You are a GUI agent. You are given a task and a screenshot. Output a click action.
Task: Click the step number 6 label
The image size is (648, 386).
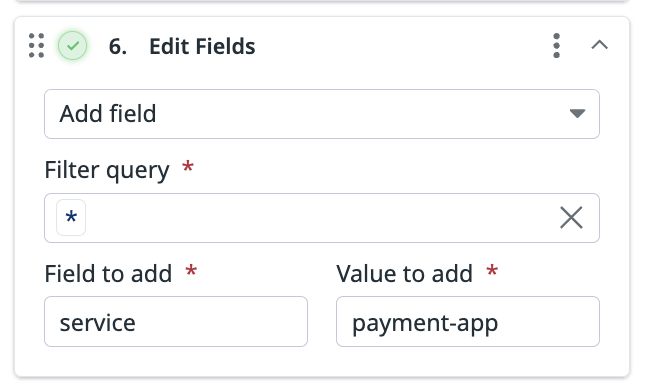pyautogui.click(x=117, y=46)
